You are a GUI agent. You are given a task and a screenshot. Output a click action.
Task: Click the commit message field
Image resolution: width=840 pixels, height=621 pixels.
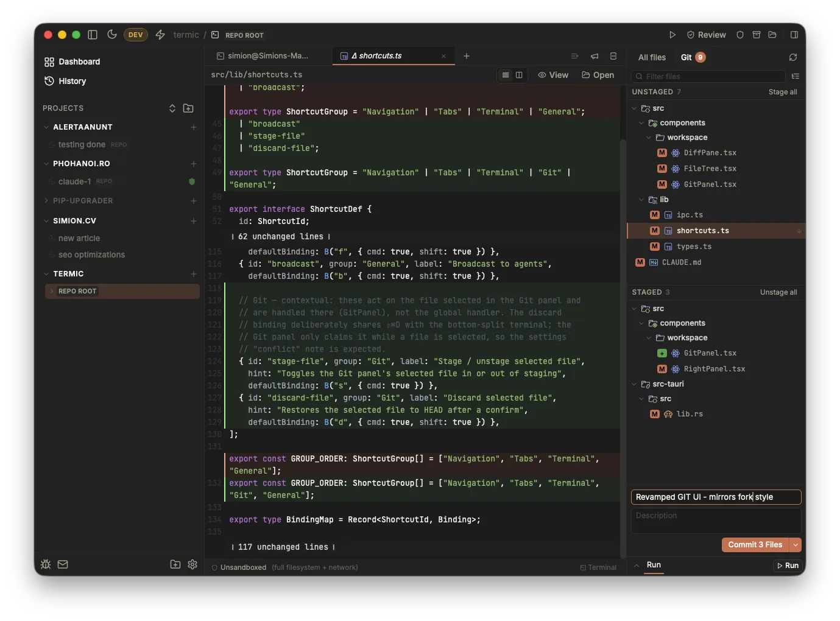click(716, 497)
